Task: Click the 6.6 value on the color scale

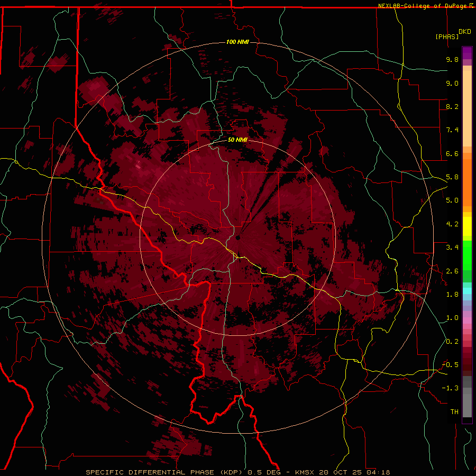Action: tap(452, 153)
